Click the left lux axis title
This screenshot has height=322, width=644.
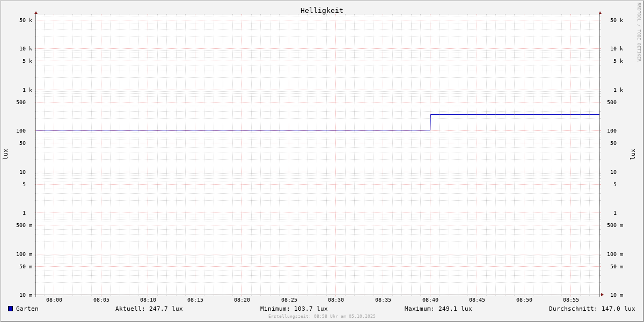5,154
